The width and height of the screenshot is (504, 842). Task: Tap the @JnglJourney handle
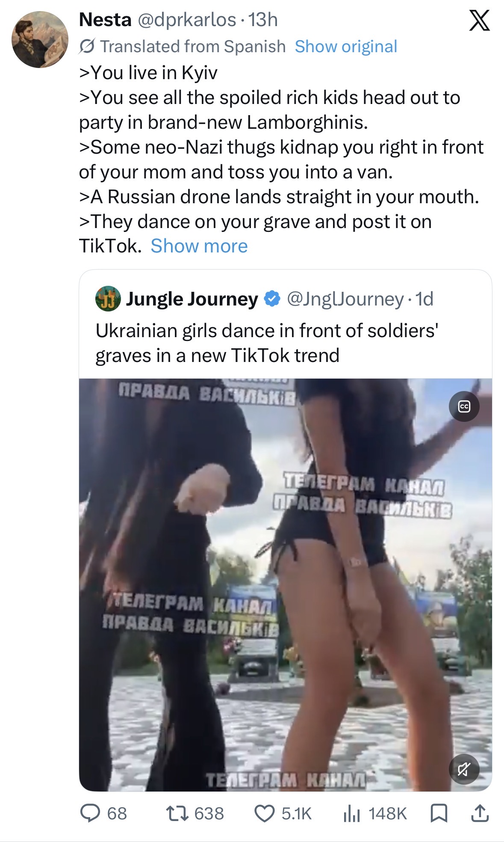pyautogui.click(x=345, y=299)
